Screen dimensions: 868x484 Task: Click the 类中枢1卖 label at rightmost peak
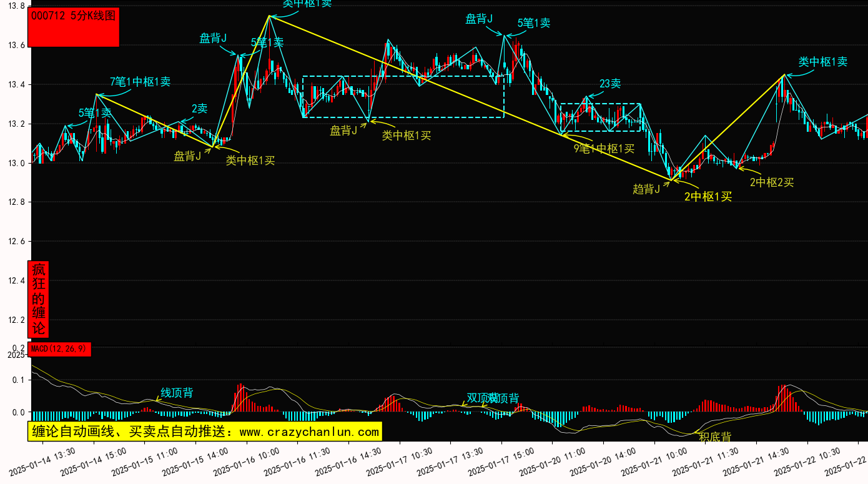(822, 62)
